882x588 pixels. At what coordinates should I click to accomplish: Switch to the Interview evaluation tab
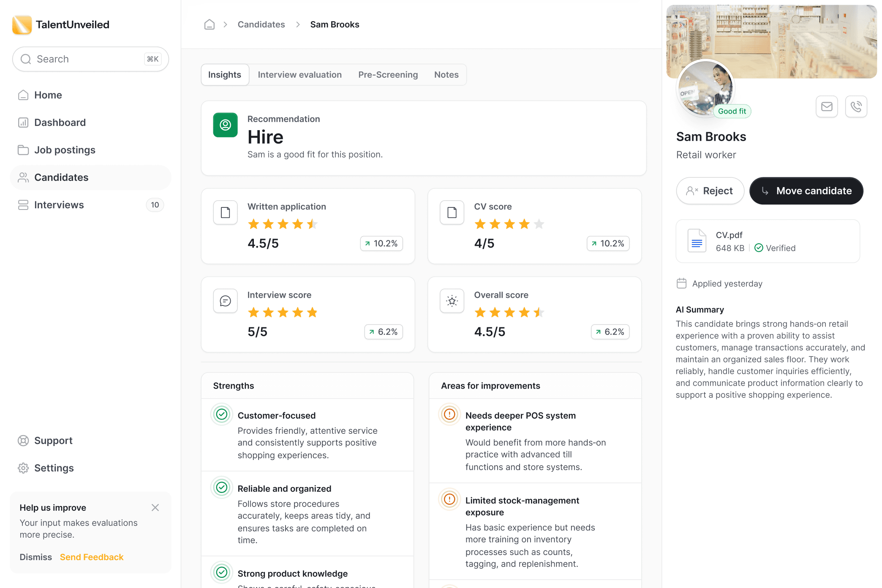[x=300, y=74]
